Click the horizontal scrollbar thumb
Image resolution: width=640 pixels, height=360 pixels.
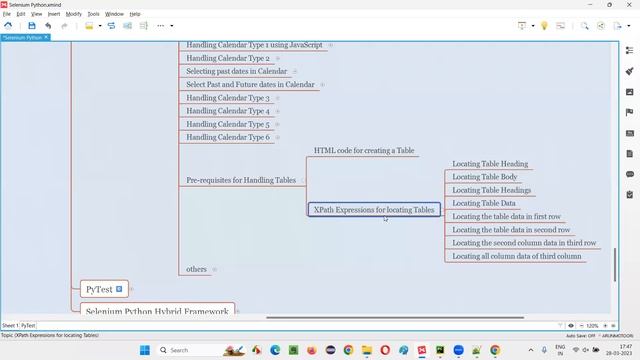tap(395, 317)
